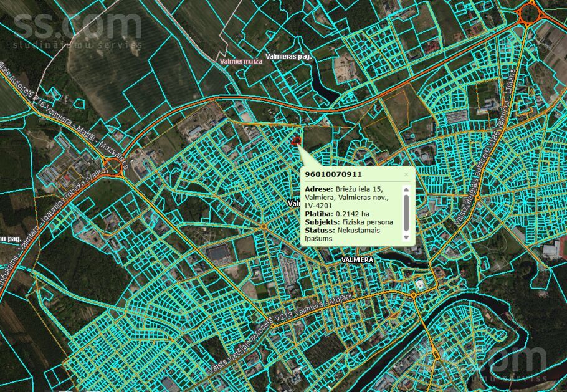Select the red highlighted parcel on map

tap(295, 141)
